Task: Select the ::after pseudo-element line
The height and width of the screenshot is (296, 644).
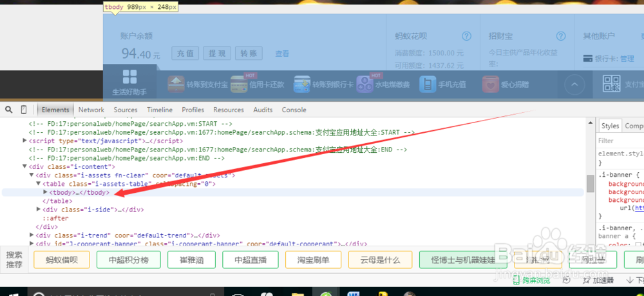Action: [55, 219]
